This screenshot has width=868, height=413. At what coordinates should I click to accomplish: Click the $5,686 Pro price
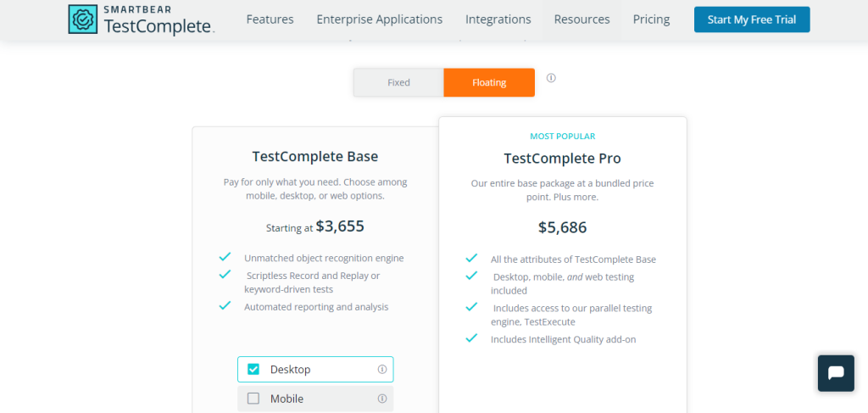pyautogui.click(x=563, y=227)
